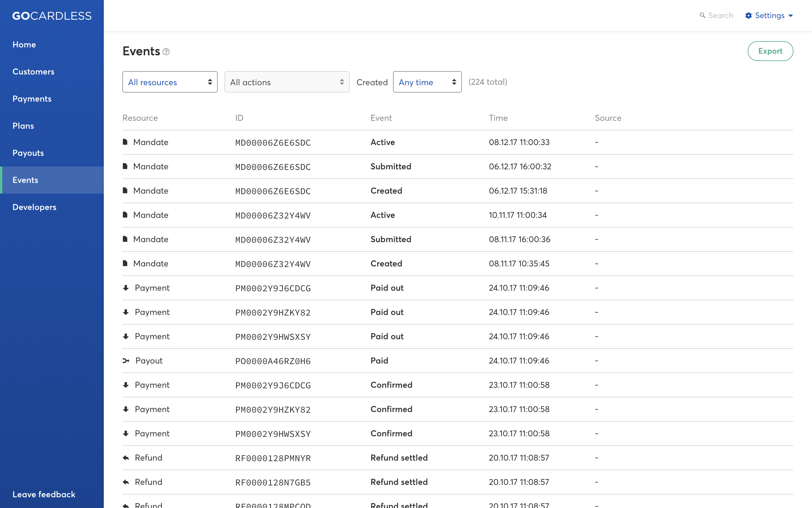The width and height of the screenshot is (812, 508).
Task: Click the search magnifier icon
Action: point(702,16)
